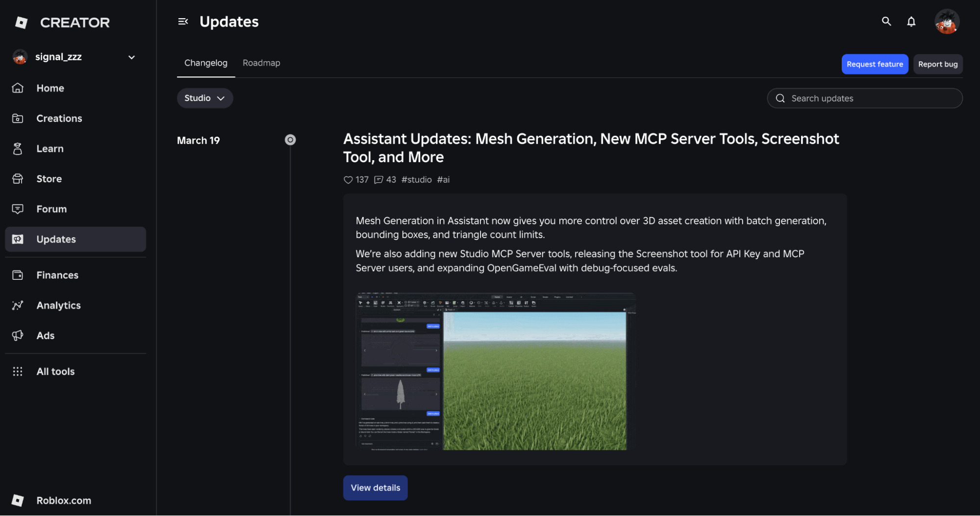This screenshot has height=516, width=980.
Task: Click the View details button
Action: 376,488
